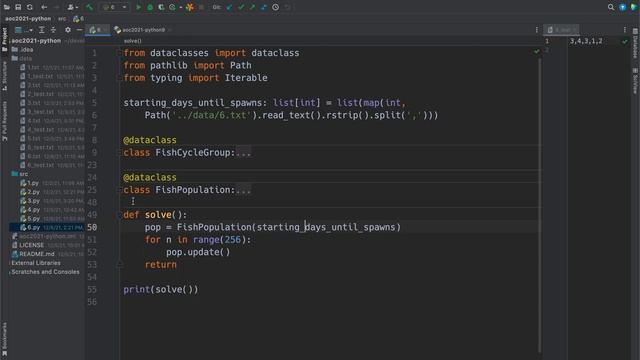The image size is (640, 360).
Task: Toggle the SciView tool window stripe
Action: click(635, 81)
